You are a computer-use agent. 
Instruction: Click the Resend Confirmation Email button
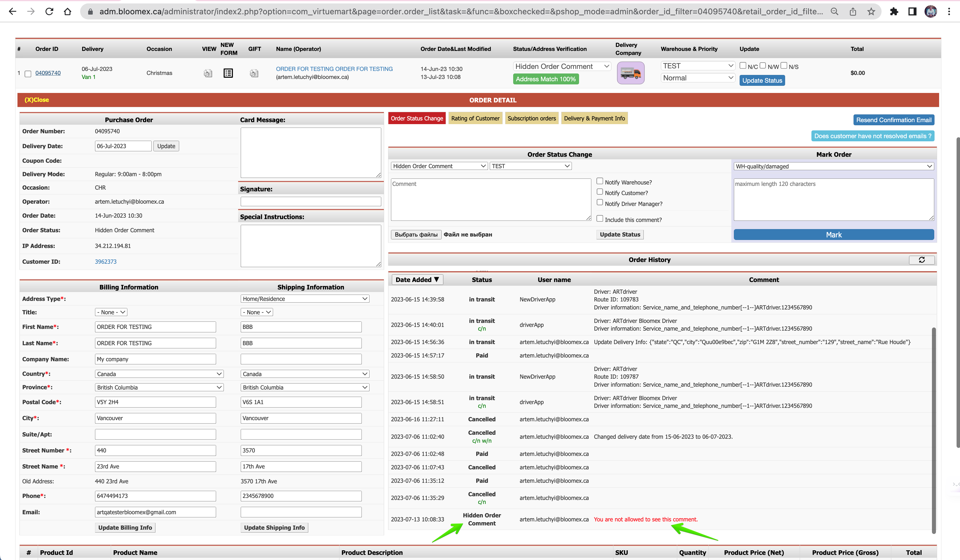(x=894, y=120)
